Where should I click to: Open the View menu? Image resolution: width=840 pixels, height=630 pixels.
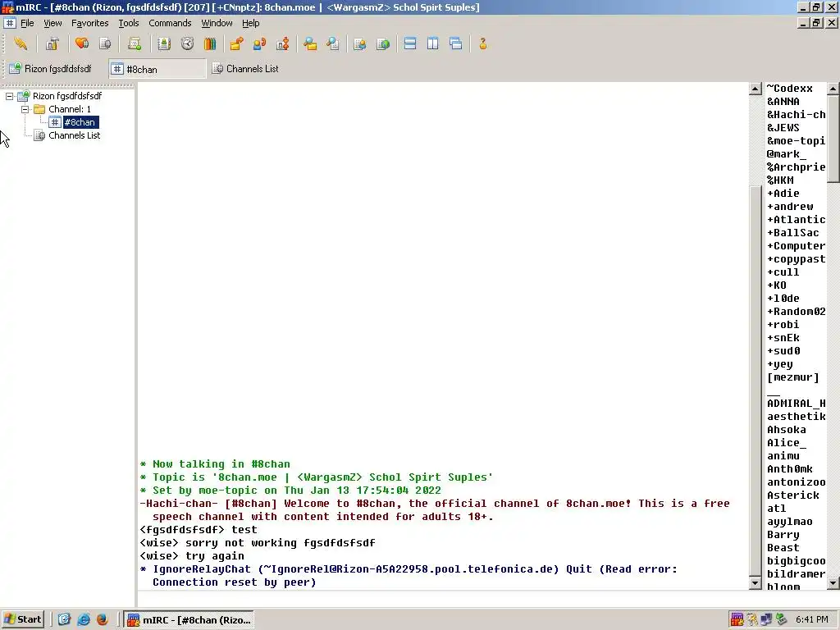pyautogui.click(x=52, y=23)
